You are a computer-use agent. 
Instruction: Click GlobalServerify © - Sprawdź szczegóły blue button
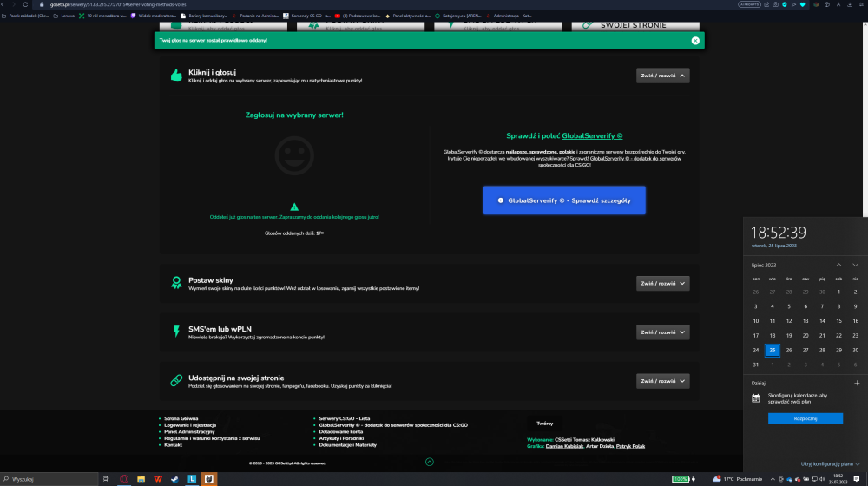564,200
